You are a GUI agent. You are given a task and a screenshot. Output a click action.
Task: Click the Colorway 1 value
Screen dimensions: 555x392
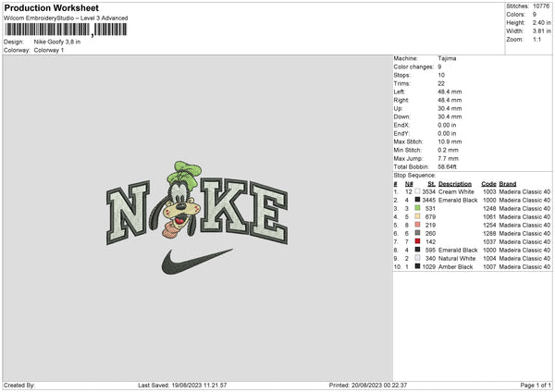tap(49, 50)
